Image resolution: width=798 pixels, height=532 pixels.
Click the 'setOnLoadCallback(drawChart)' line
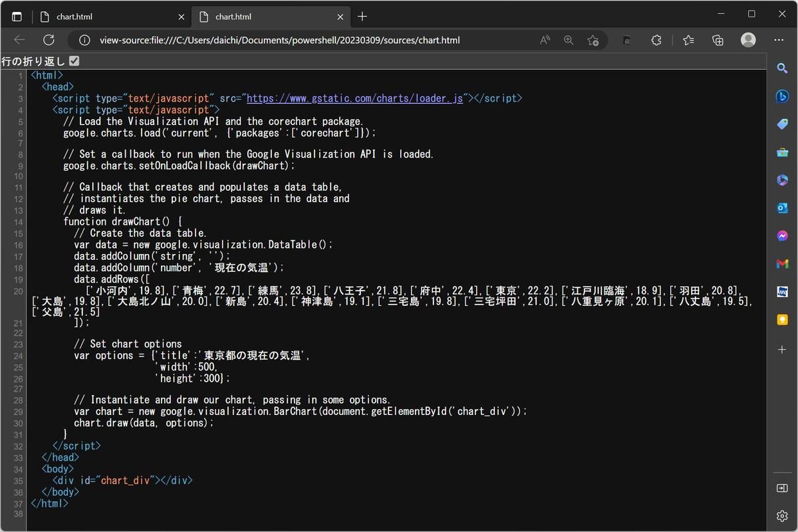[179, 166]
